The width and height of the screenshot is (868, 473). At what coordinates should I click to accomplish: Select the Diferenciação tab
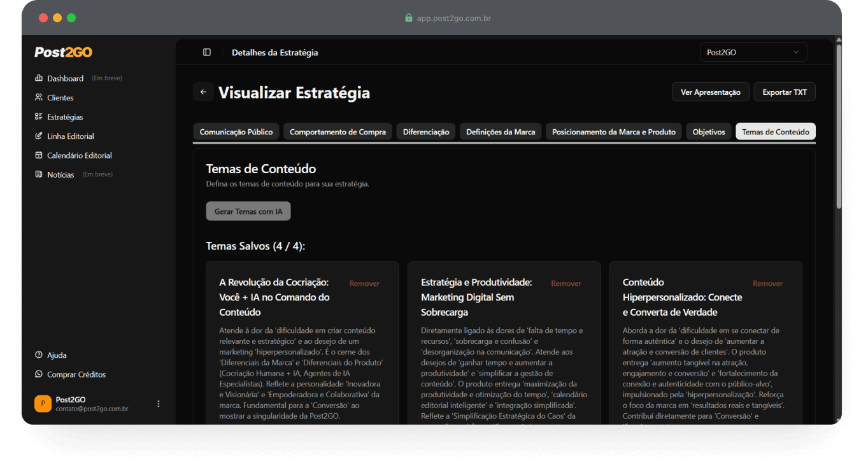coord(425,131)
